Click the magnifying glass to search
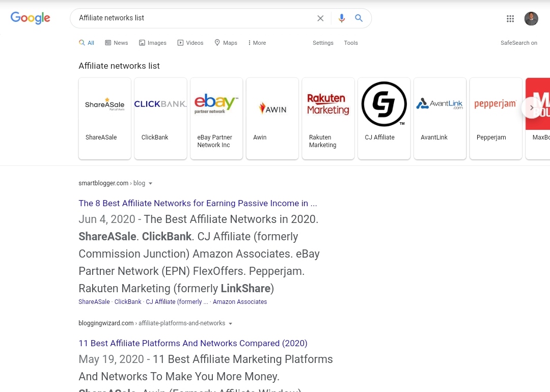 (x=359, y=18)
